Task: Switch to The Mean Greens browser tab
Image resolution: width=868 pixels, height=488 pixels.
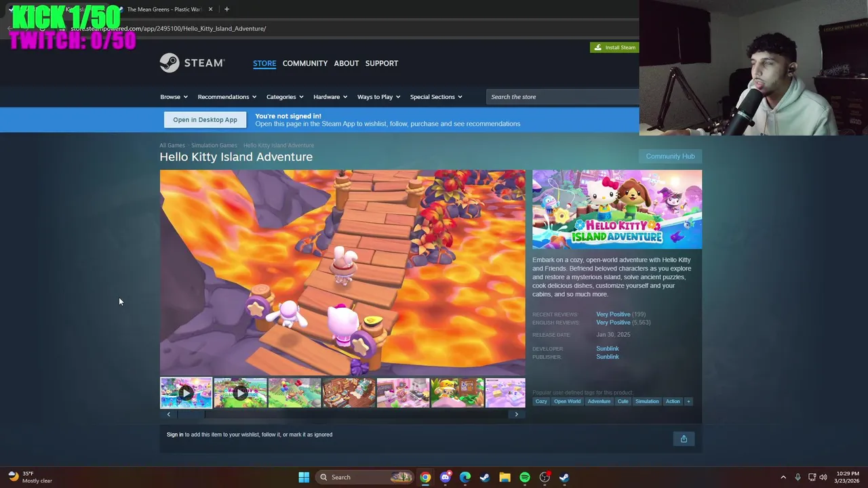Action: (x=164, y=9)
